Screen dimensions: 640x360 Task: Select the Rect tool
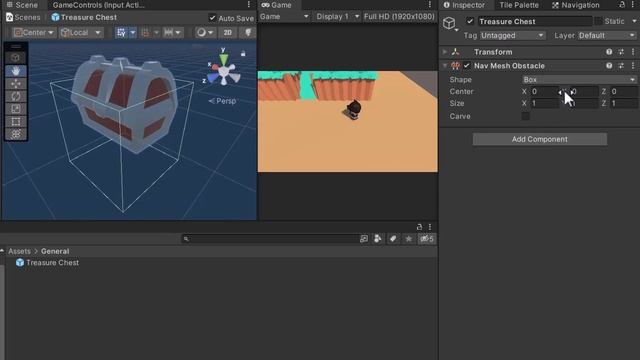click(x=16, y=122)
